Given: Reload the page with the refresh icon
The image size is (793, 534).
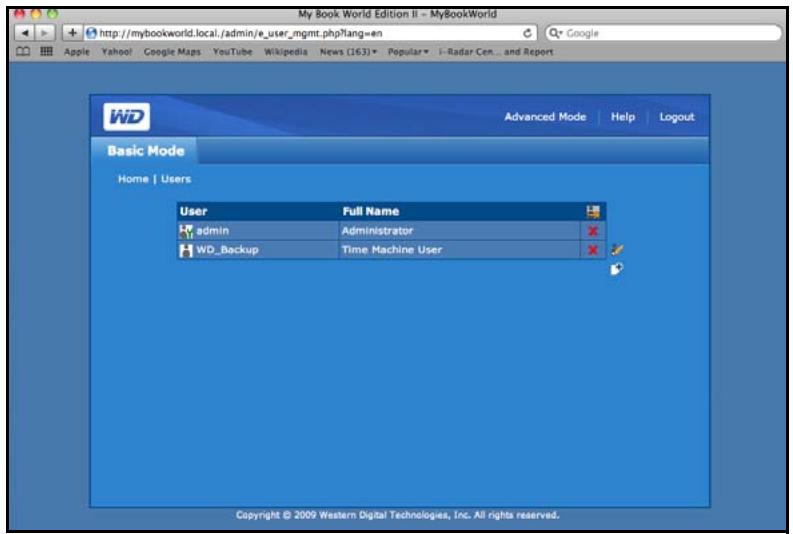Looking at the screenshot, I should 527,33.
